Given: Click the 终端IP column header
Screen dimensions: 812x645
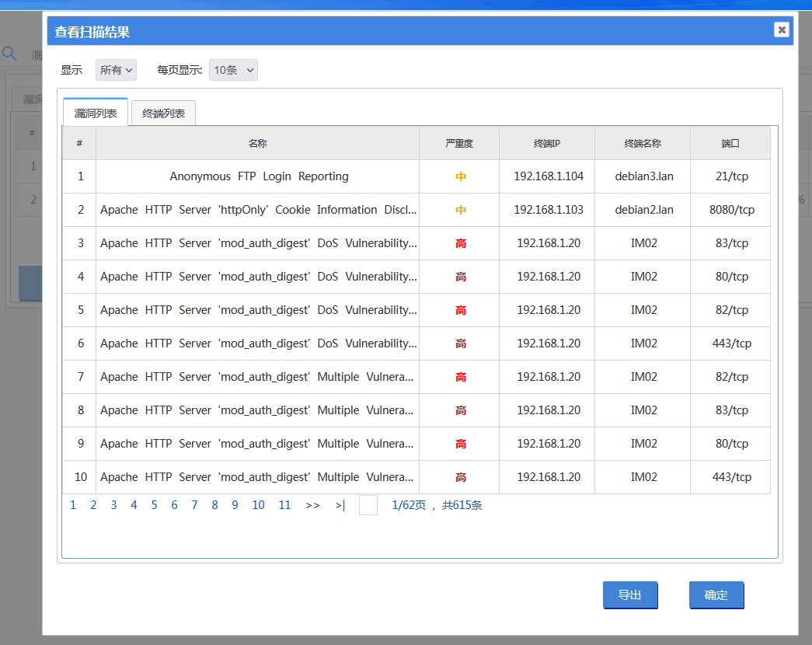Looking at the screenshot, I should pos(547,143).
